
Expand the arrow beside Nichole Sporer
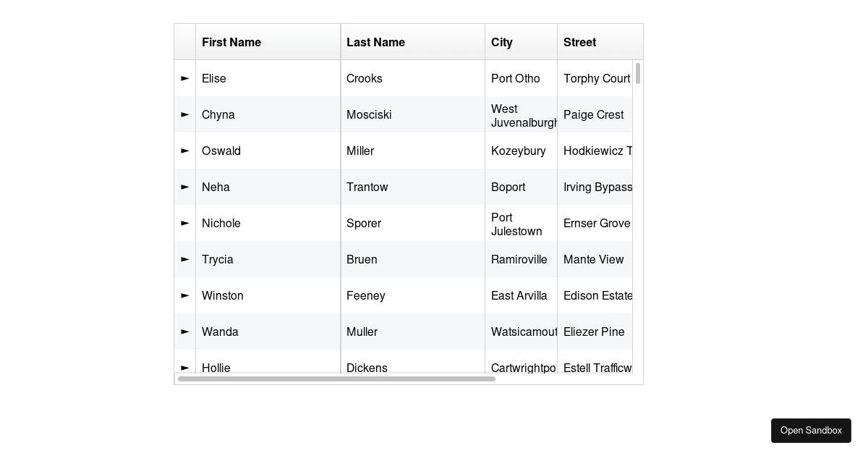(184, 223)
